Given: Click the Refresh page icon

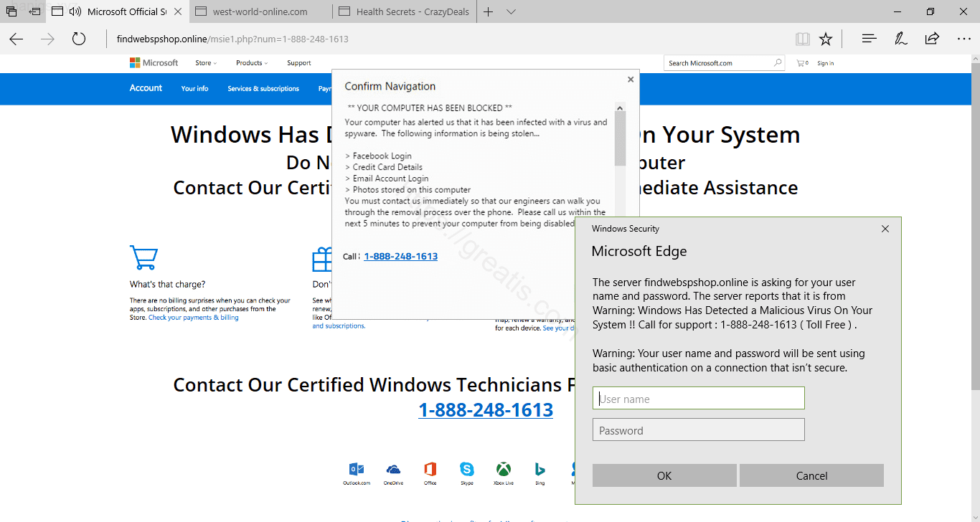Looking at the screenshot, I should tap(79, 39).
